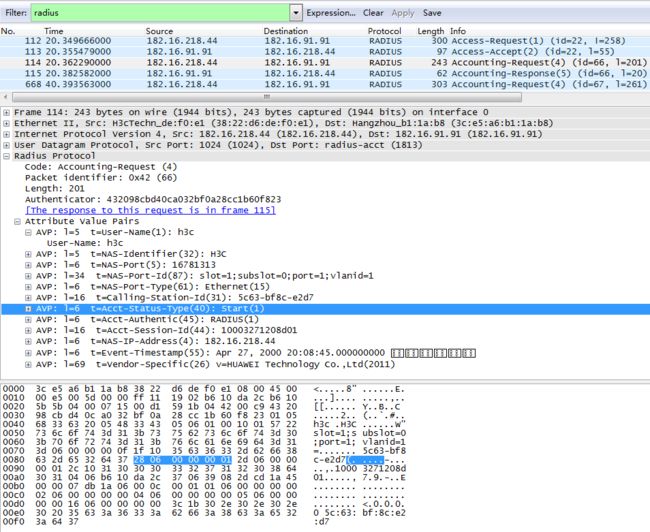Screen dimensions: 650x532
Task: Expand the Frame 114 tree node
Action: [x=7, y=112]
